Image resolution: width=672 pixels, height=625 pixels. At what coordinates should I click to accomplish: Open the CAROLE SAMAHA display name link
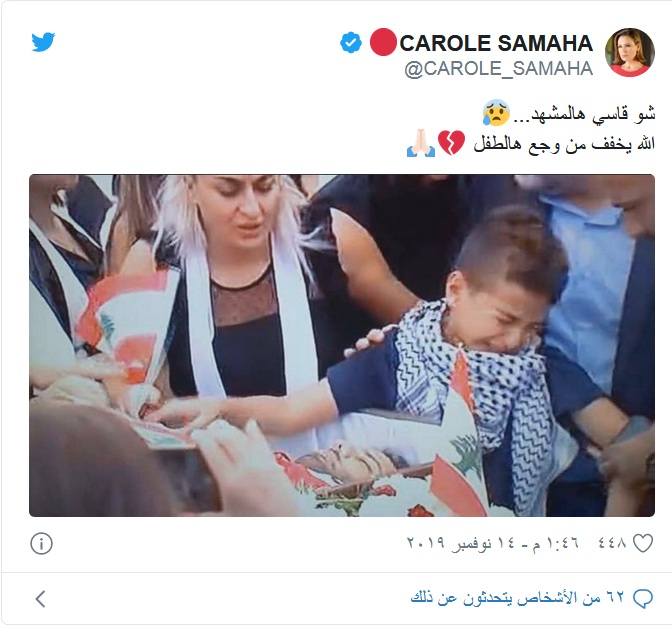click(496, 43)
